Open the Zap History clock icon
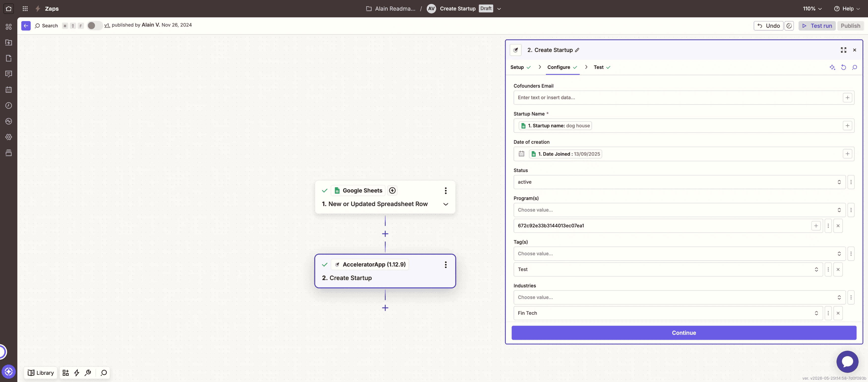 (x=9, y=105)
